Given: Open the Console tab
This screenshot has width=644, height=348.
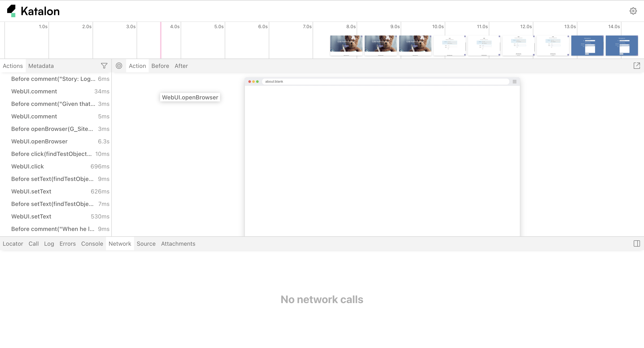Looking at the screenshot, I should point(92,244).
